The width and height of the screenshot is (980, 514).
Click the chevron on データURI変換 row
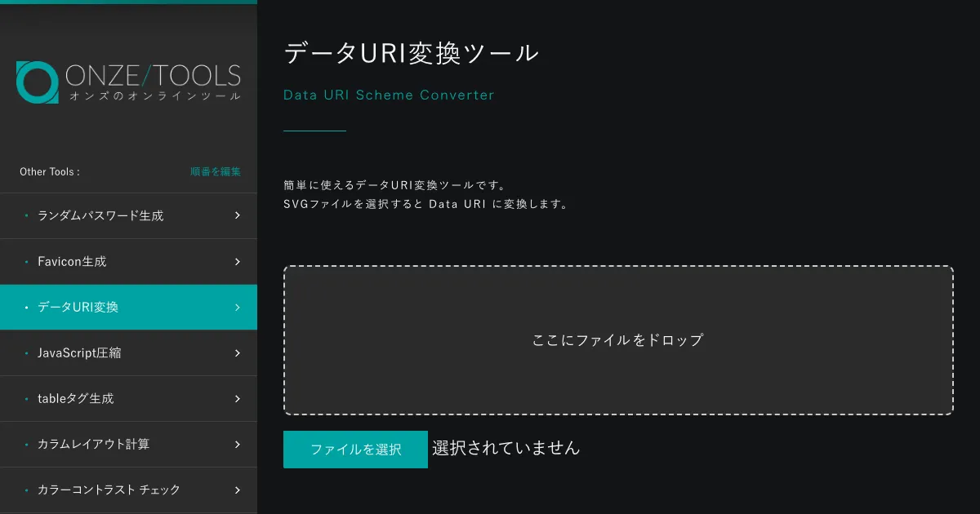237,308
